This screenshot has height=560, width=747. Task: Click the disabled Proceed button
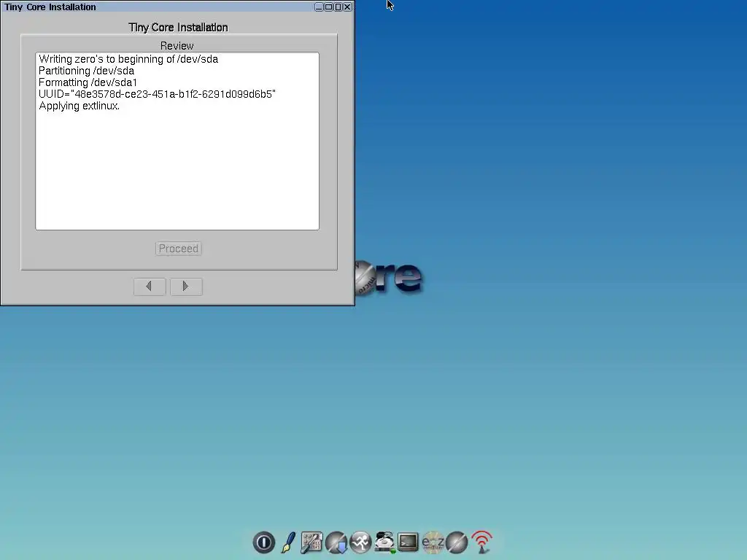(x=179, y=249)
